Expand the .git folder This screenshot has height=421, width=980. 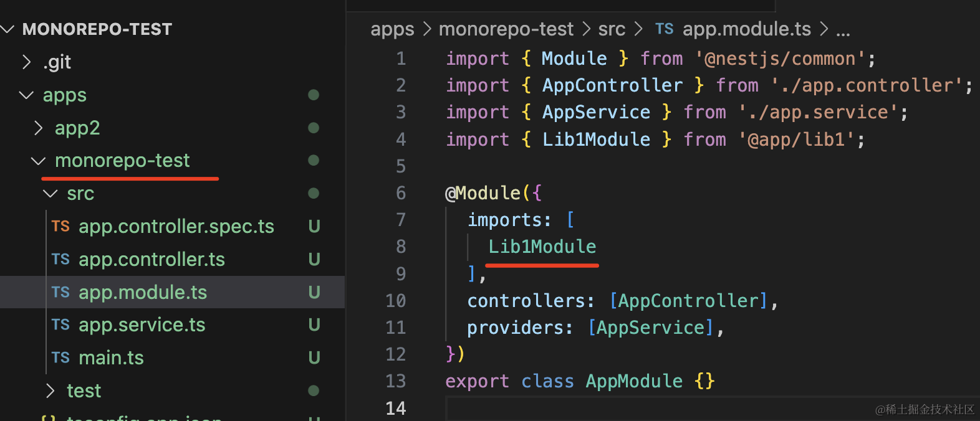27,62
